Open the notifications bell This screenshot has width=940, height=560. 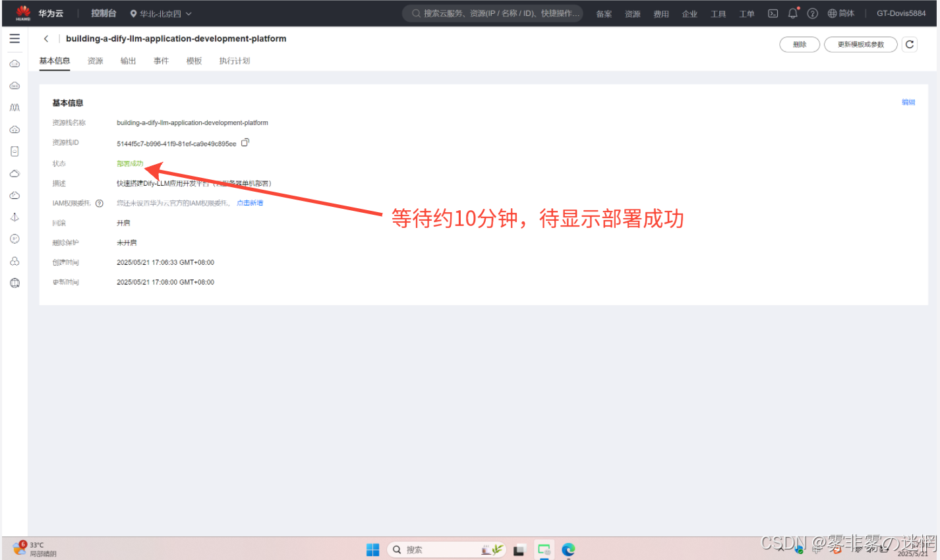[793, 13]
